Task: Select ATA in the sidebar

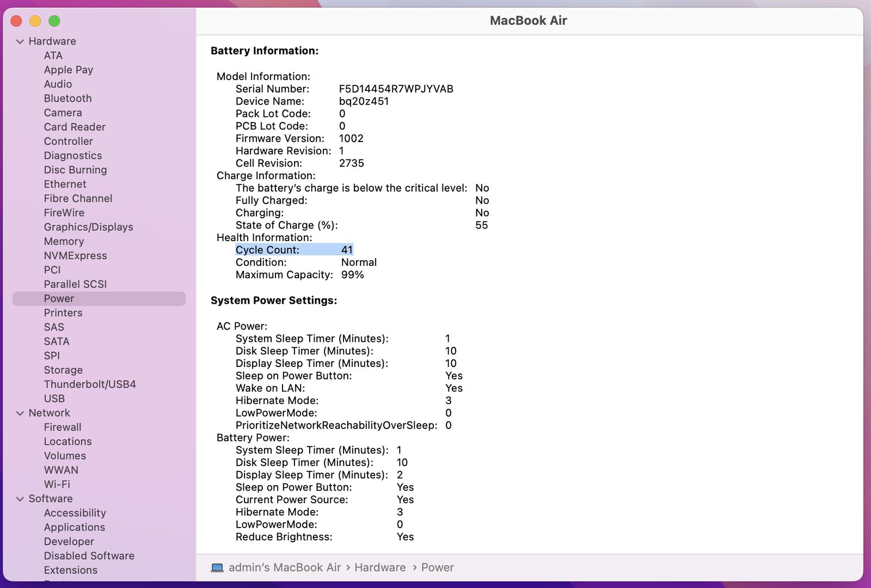Action: (x=53, y=56)
